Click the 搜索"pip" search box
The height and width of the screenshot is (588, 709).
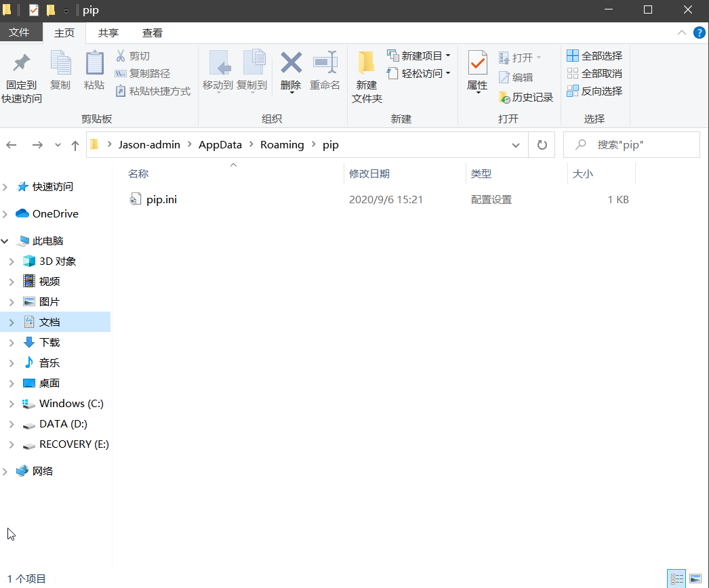click(x=632, y=145)
